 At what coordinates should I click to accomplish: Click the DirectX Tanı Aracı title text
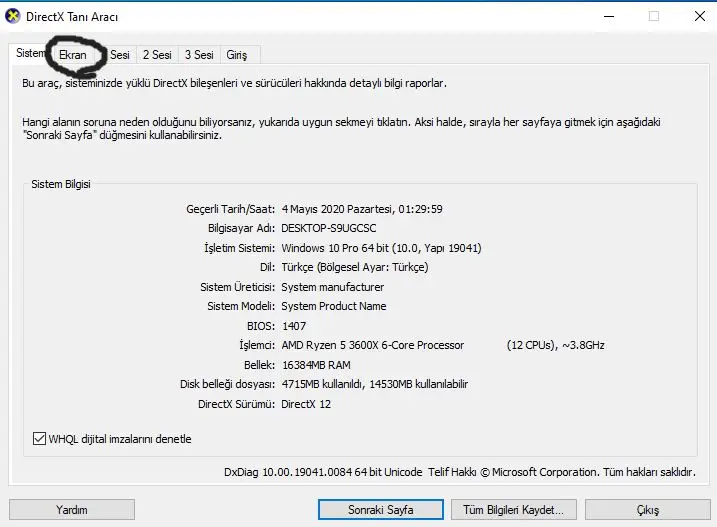pyautogui.click(x=72, y=17)
